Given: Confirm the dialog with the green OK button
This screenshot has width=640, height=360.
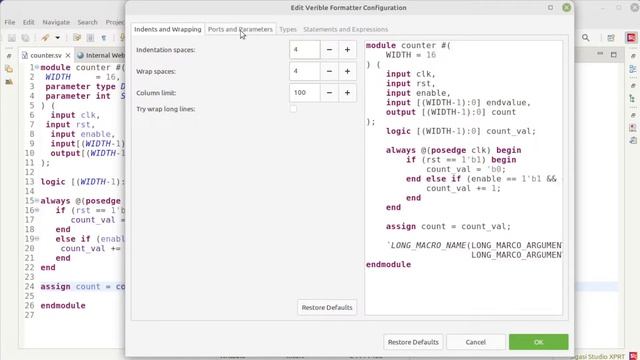Looking at the screenshot, I should tap(538, 342).
